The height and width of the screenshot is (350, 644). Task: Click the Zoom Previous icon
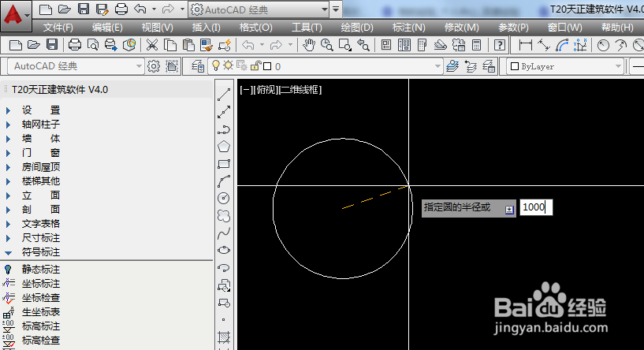363,45
